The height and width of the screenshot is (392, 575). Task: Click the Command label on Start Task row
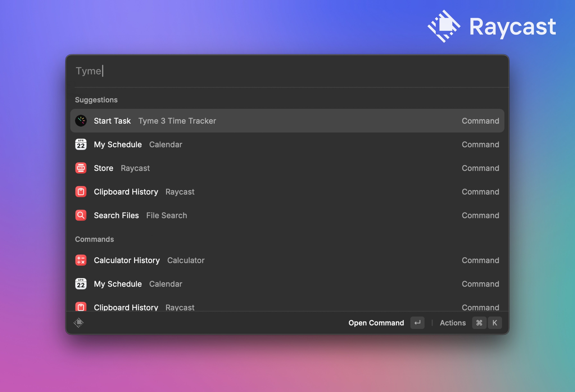pos(481,121)
